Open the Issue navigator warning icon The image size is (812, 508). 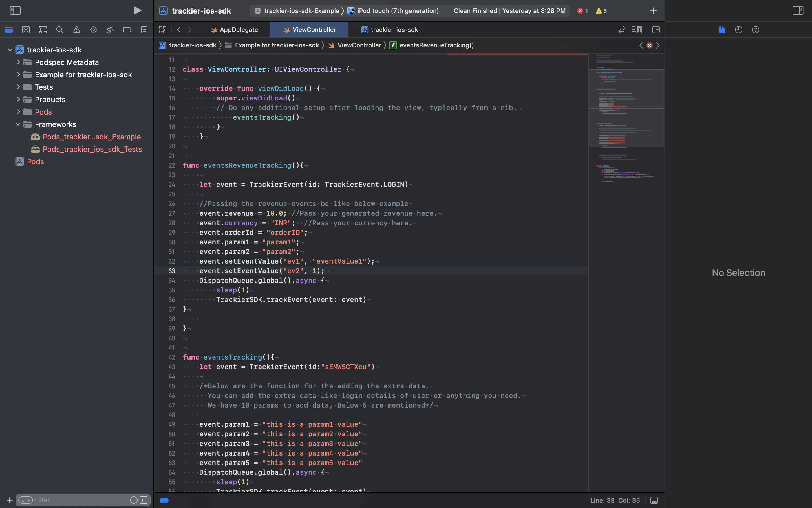click(76, 30)
